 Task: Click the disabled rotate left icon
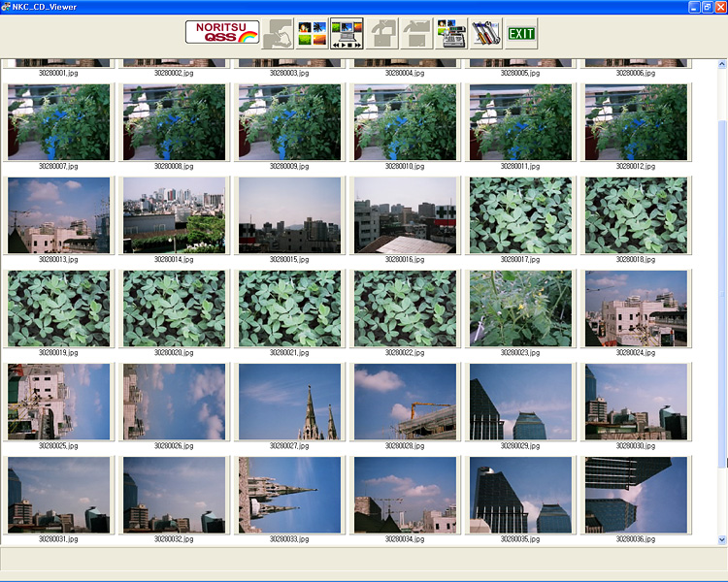point(382,33)
